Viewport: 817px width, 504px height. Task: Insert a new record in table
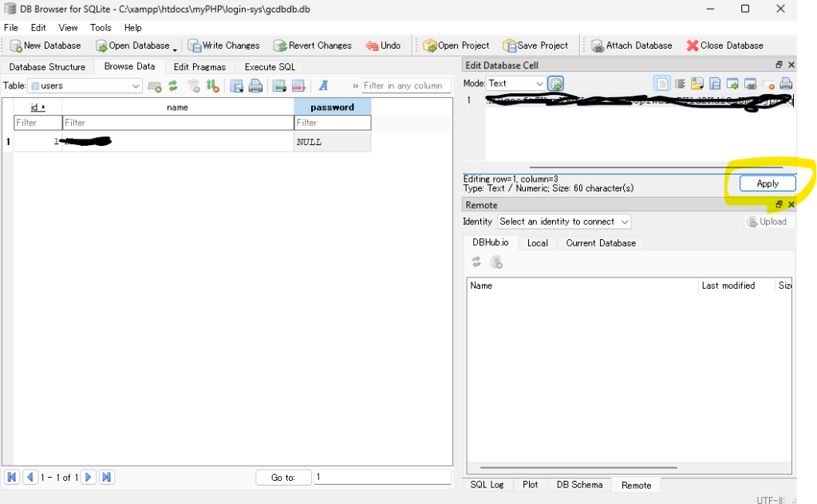pos(279,86)
